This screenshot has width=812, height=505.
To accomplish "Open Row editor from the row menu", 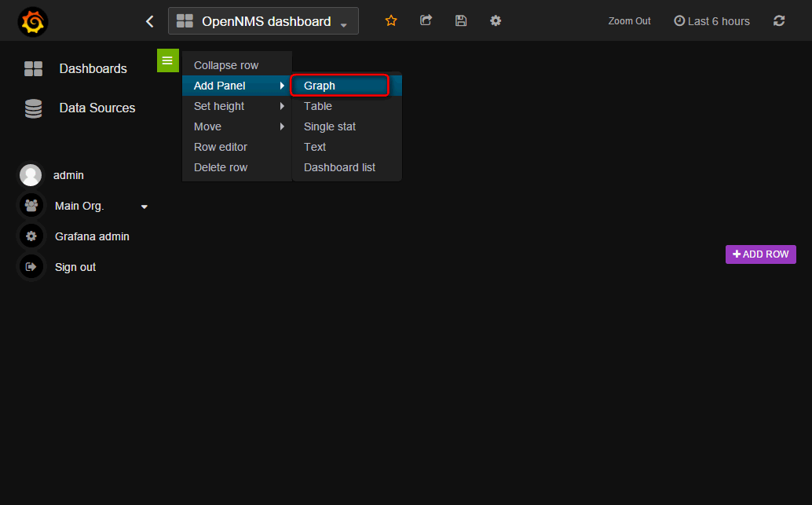I will tap(237, 147).
